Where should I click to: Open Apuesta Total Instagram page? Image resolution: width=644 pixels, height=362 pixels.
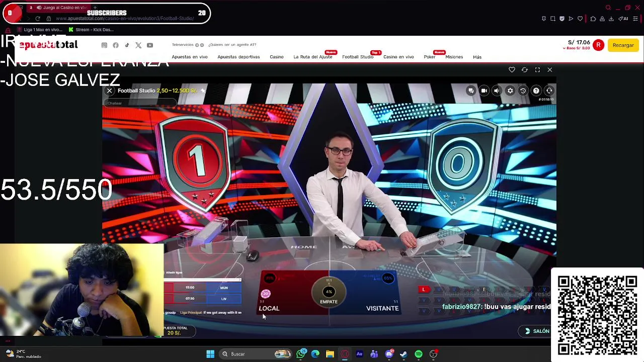click(x=104, y=45)
